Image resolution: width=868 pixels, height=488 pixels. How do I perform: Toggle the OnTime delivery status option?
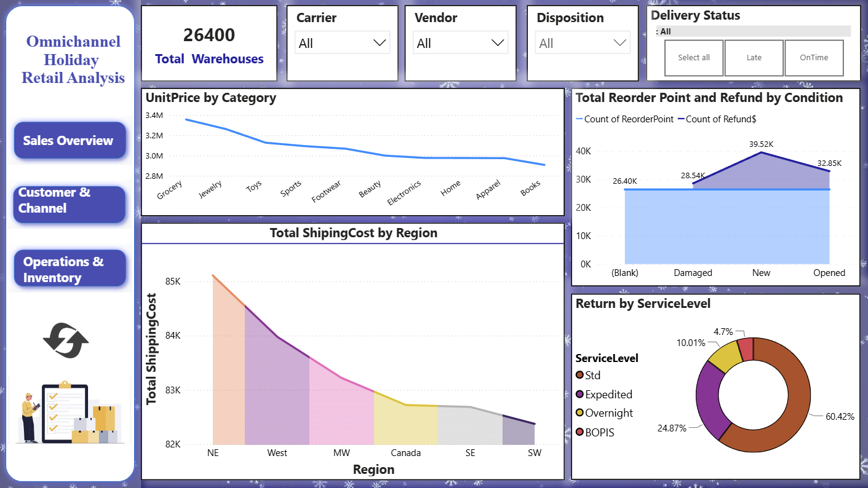click(x=814, y=58)
